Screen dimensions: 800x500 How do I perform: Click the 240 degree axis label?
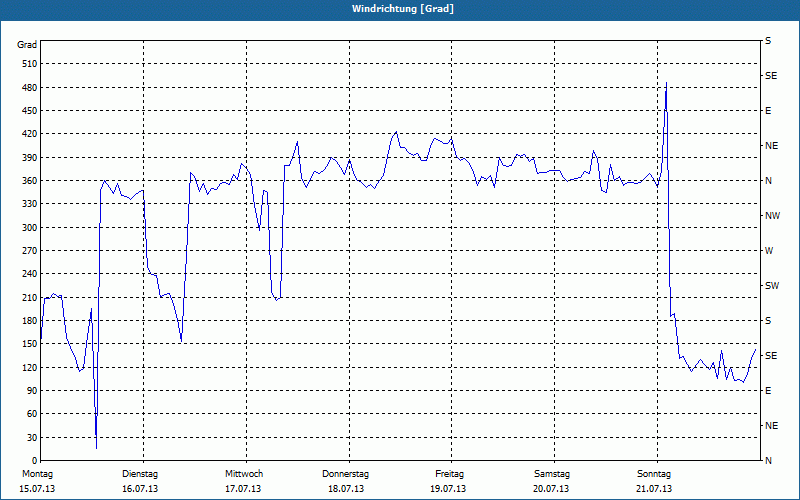(30, 274)
